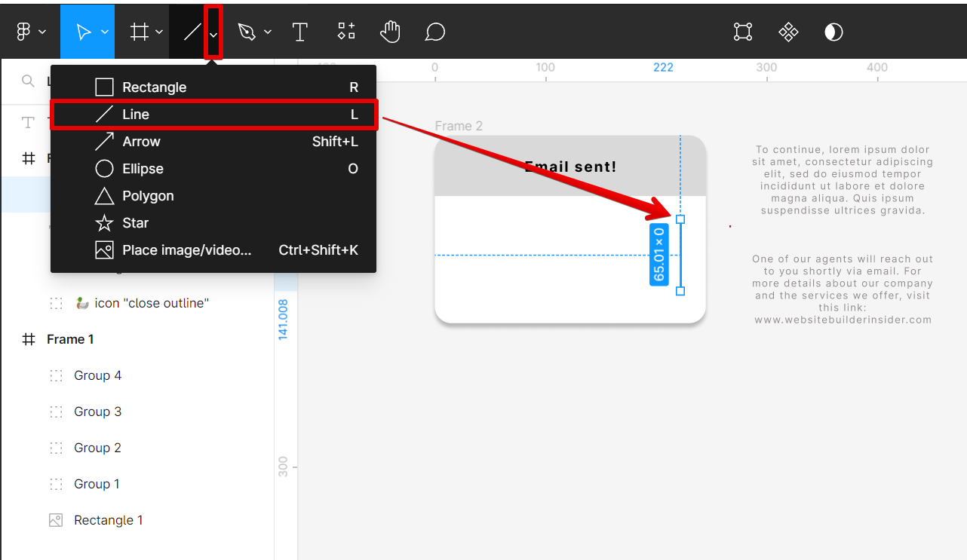
Task: Select the Pencil drawing tool
Action: (247, 31)
